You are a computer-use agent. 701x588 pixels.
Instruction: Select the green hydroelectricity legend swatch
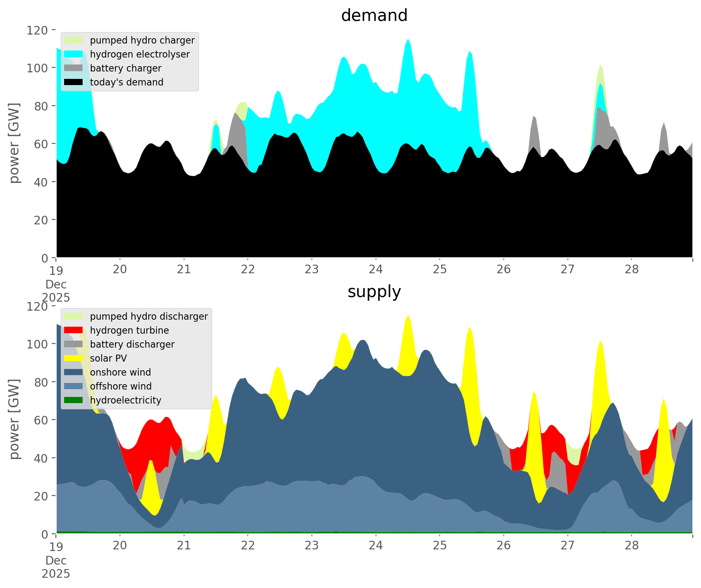pos(74,400)
